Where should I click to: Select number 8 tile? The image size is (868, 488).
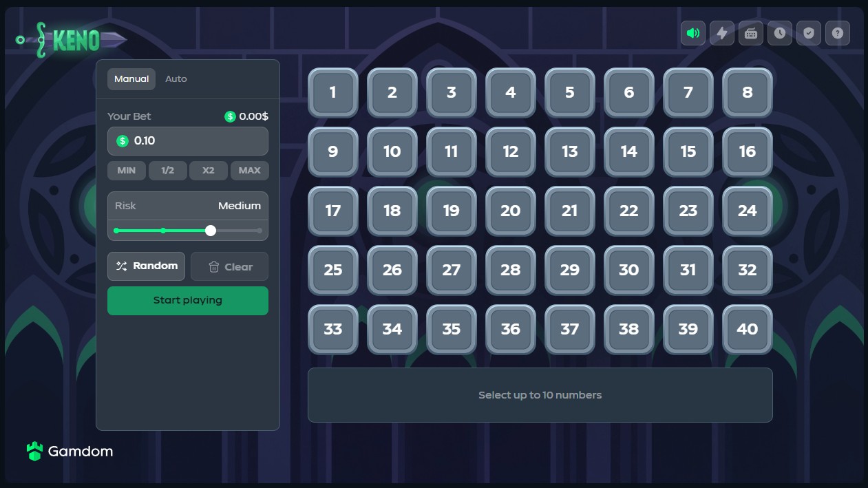tap(748, 93)
